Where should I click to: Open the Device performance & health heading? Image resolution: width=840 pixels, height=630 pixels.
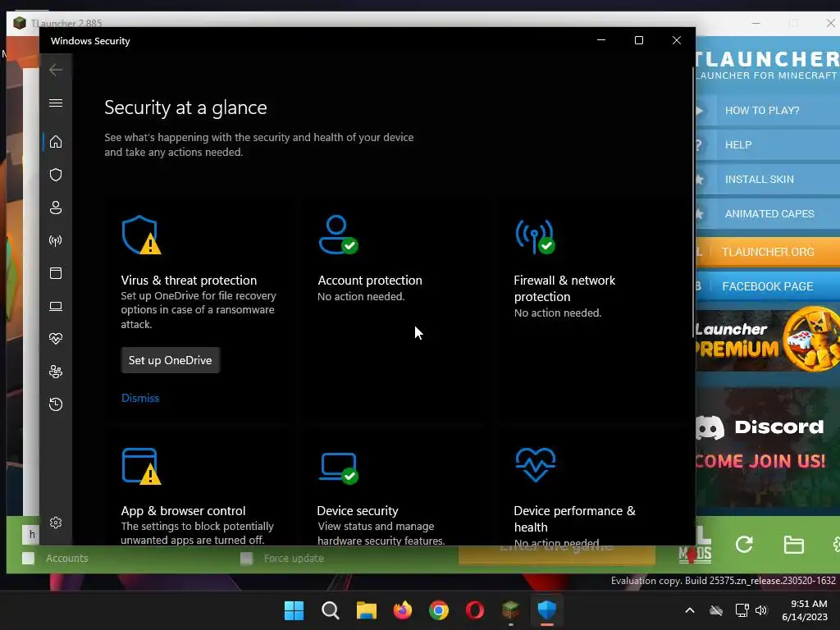tap(575, 518)
